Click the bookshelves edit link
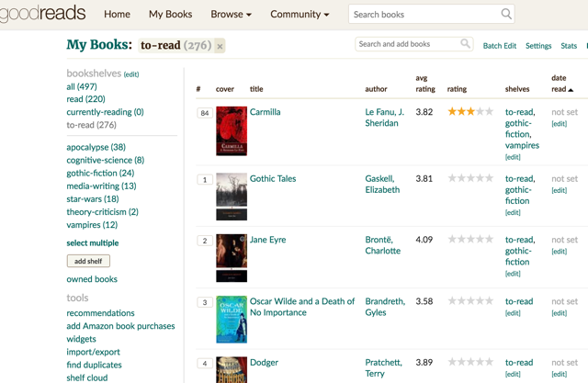 point(131,74)
